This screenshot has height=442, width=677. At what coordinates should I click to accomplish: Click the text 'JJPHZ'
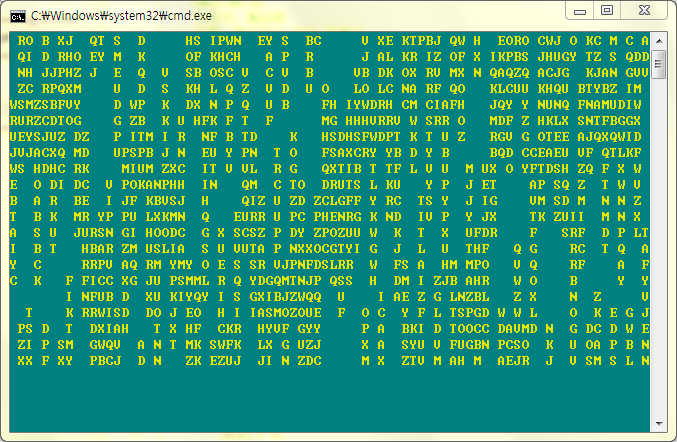61,73
